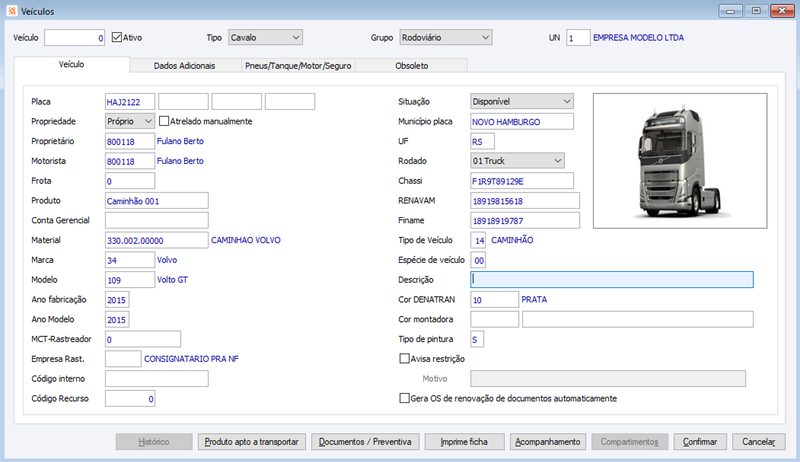Click the Imprime ficha button
The height and width of the screenshot is (462, 800).
click(464, 442)
